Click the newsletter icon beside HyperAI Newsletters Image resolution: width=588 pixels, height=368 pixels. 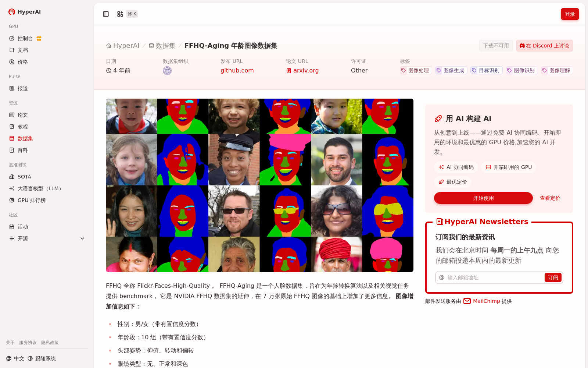pyautogui.click(x=440, y=222)
